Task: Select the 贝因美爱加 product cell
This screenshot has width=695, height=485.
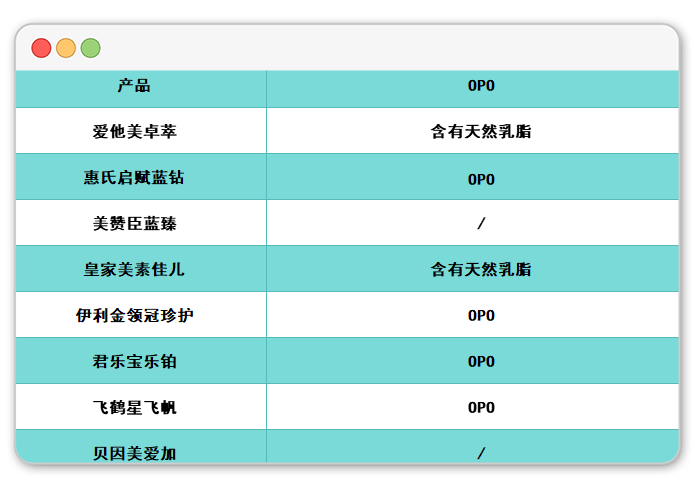Action: pos(141,447)
